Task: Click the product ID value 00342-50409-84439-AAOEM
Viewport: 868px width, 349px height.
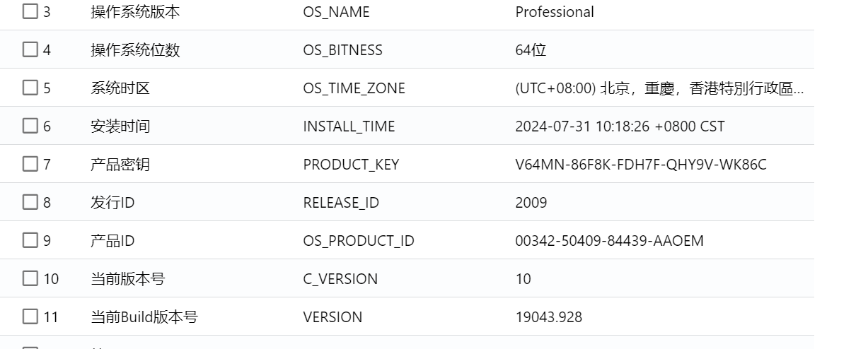Action: (x=609, y=241)
